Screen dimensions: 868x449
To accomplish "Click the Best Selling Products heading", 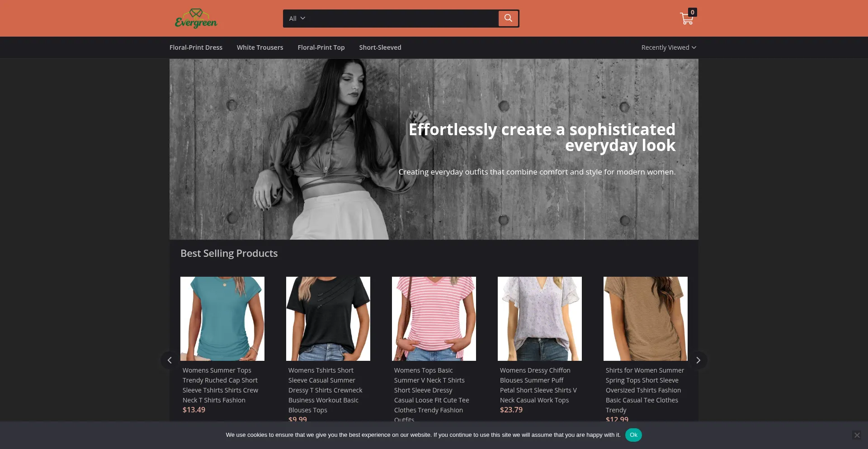I will (229, 254).
